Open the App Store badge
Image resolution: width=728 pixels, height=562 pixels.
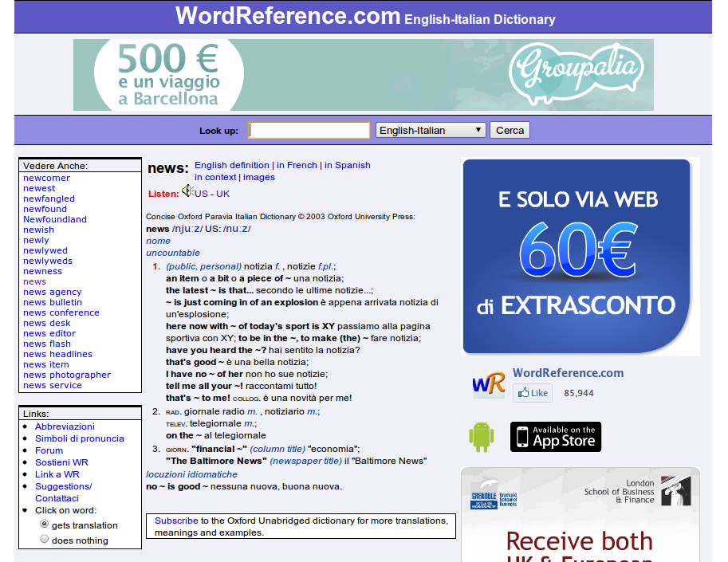coord(555,437)
